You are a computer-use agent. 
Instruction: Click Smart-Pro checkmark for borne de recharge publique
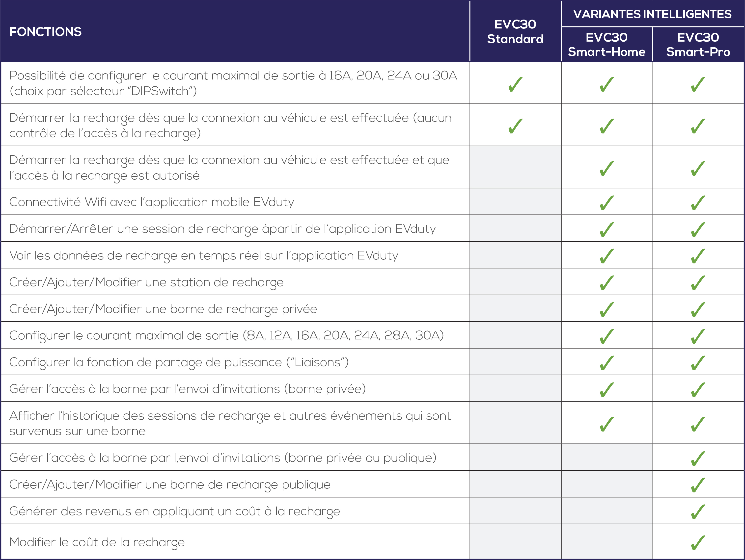click(x=698, y=485)
